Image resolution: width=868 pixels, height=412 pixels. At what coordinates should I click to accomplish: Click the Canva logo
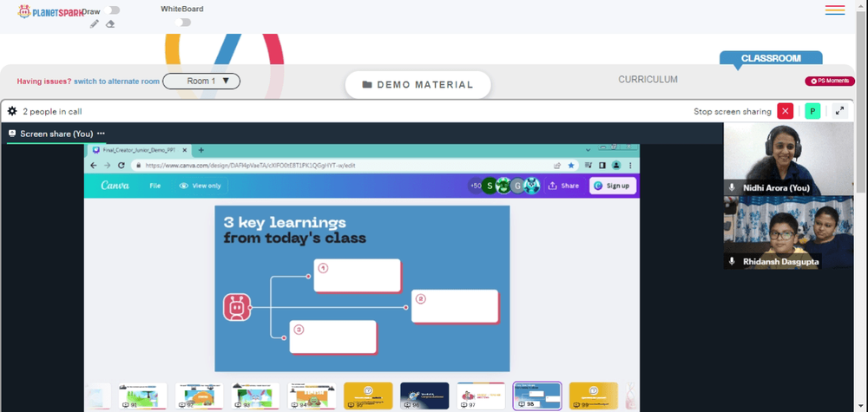115,186
